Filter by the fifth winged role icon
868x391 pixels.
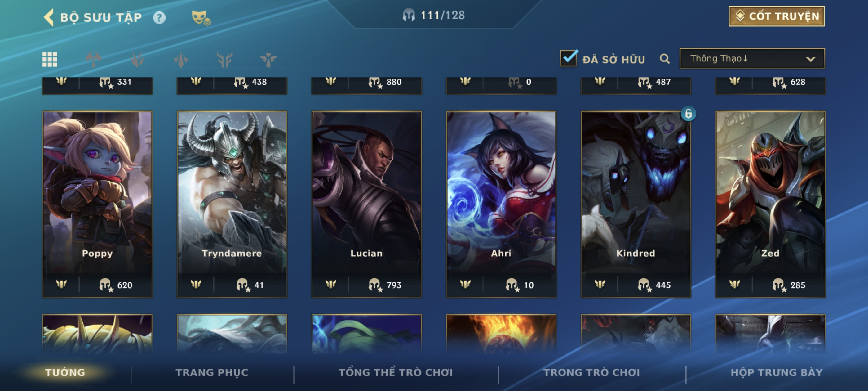click(x=268, y=60)
